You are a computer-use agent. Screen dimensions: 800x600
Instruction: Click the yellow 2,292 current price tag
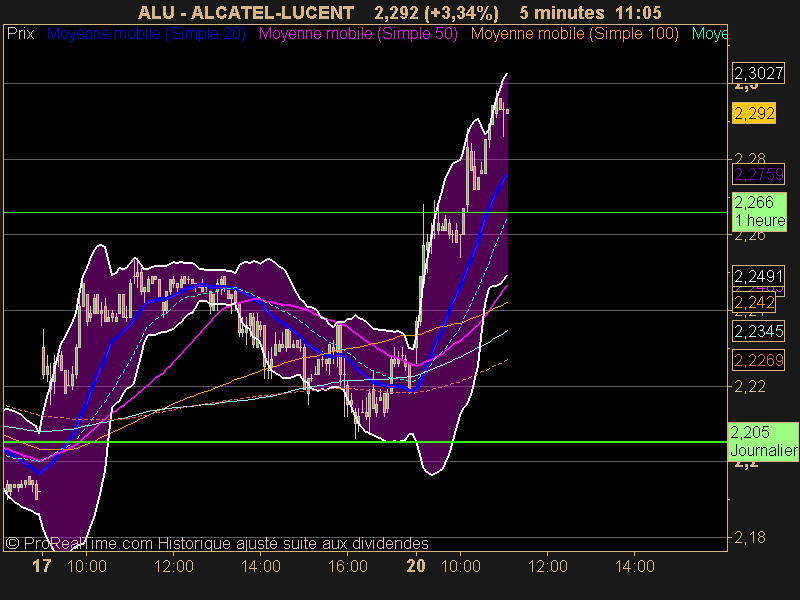click(754, 113)
